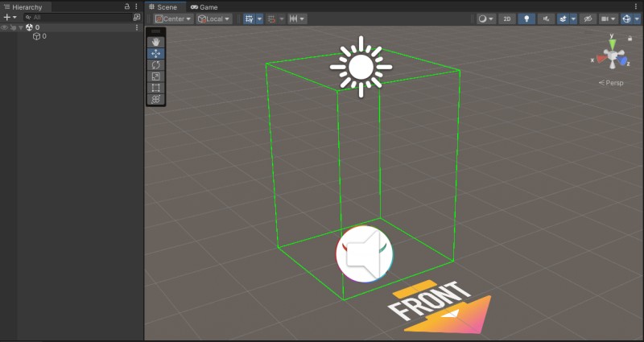This screenshot has width=644, height=342.
Task: Toggle the Hierarchy panel lock
Action: tap(126, 6)
